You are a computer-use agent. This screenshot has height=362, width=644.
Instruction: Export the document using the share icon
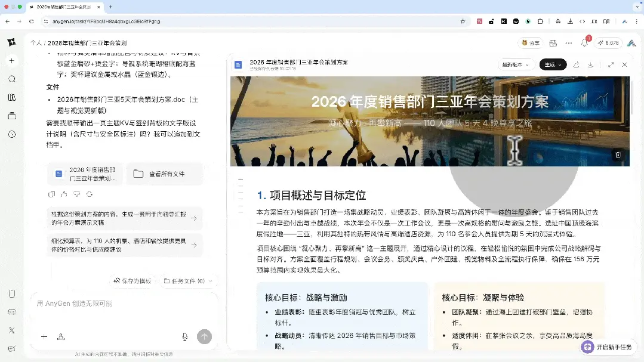tap(577, 64)
